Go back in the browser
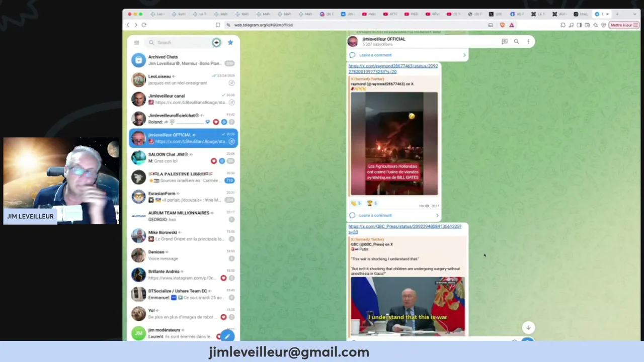This screenshot has width=644, height=362. coord(128,25)
